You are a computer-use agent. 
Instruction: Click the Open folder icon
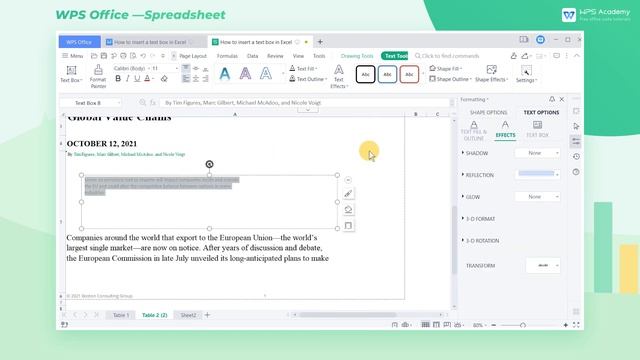94,56
